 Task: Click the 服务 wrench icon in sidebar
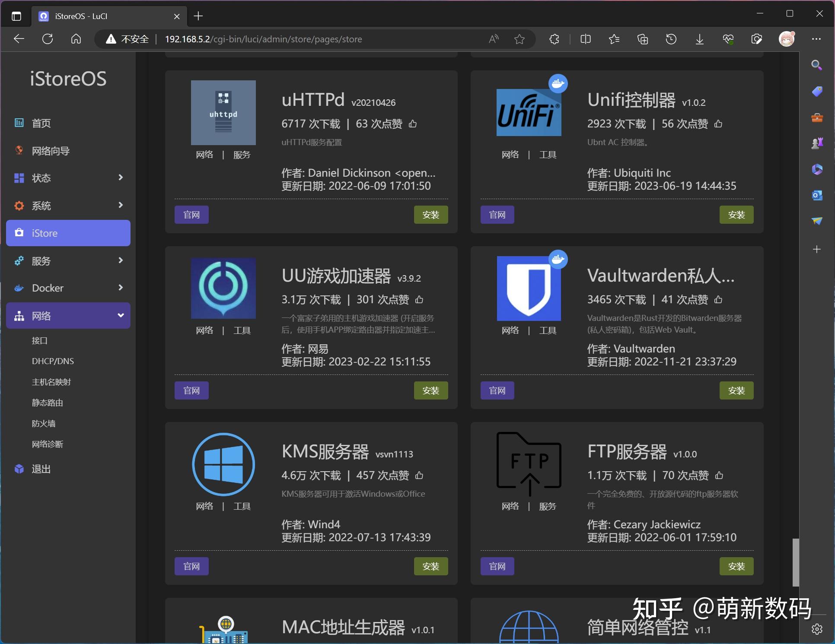[19, 260]
